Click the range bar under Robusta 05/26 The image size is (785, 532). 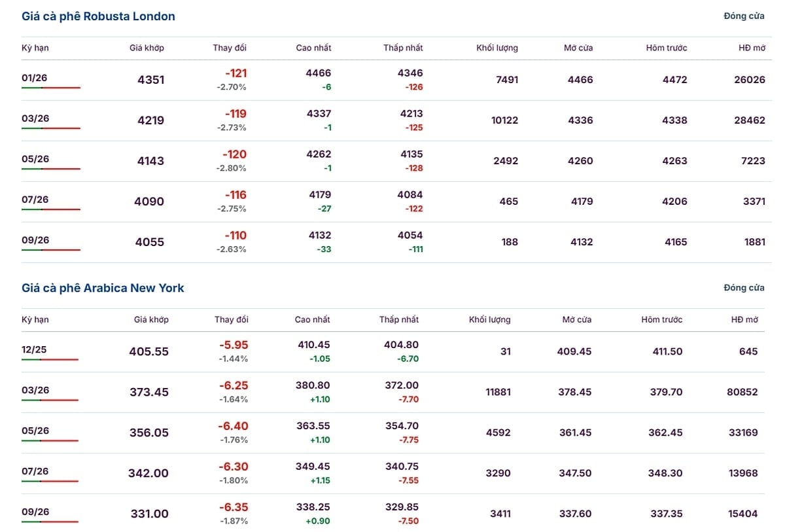[51, 169]
